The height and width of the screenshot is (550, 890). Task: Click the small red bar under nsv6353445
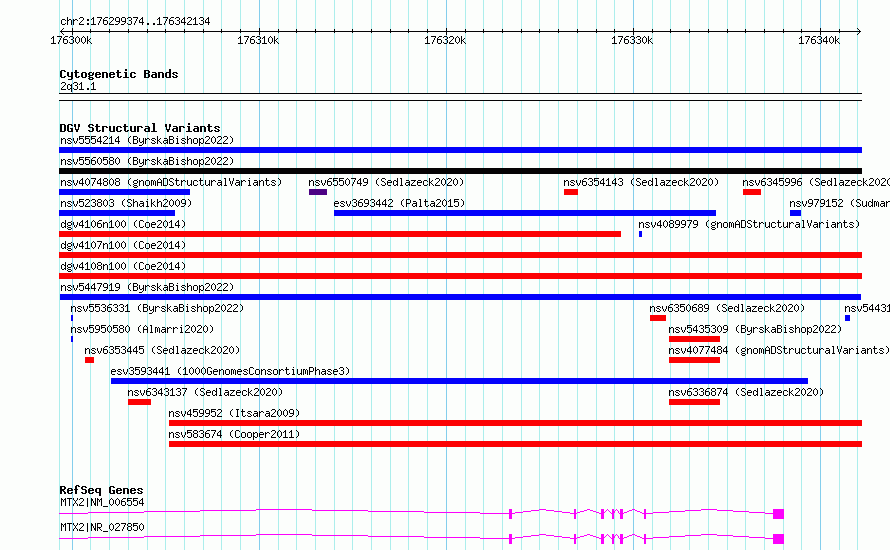click(90, 360)
